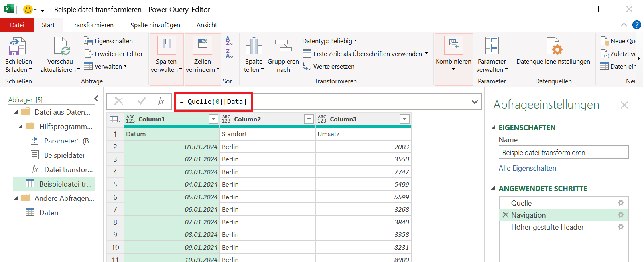Click the formula bar fx icon

pyautogui.click(x=161, y=101)
